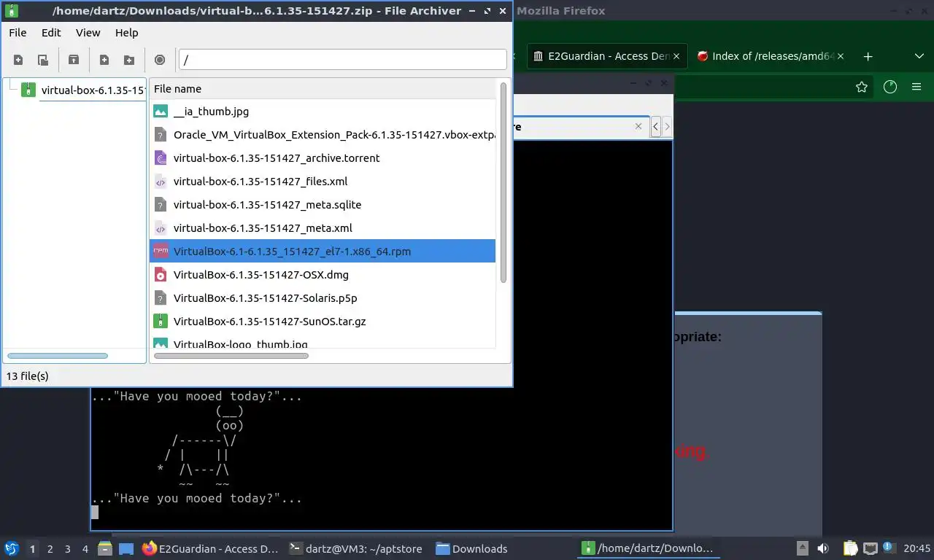This screenshot has width=934, height=560.
Task: Open the Help menu
Action: [x=126, y=33]
